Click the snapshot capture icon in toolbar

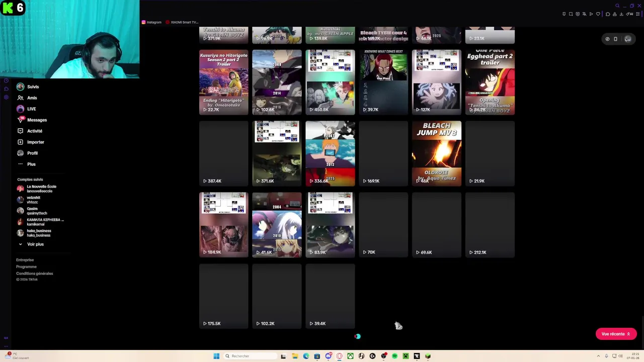[x=571, y=14]
